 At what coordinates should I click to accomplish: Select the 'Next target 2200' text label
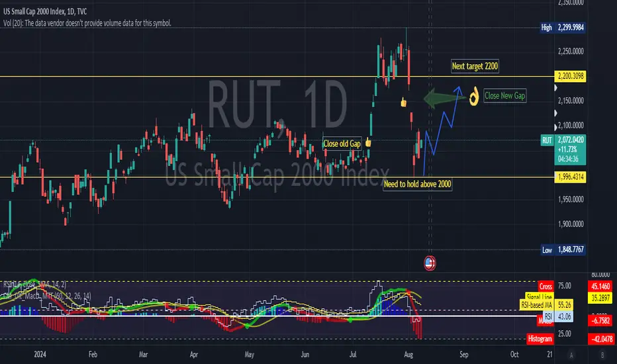(475, 66)
